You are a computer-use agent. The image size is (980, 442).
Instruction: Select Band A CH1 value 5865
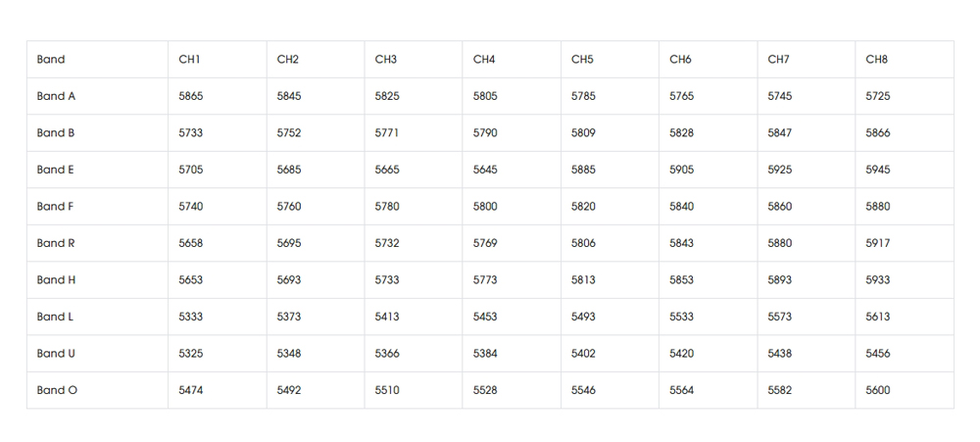[x=191, y=96]
